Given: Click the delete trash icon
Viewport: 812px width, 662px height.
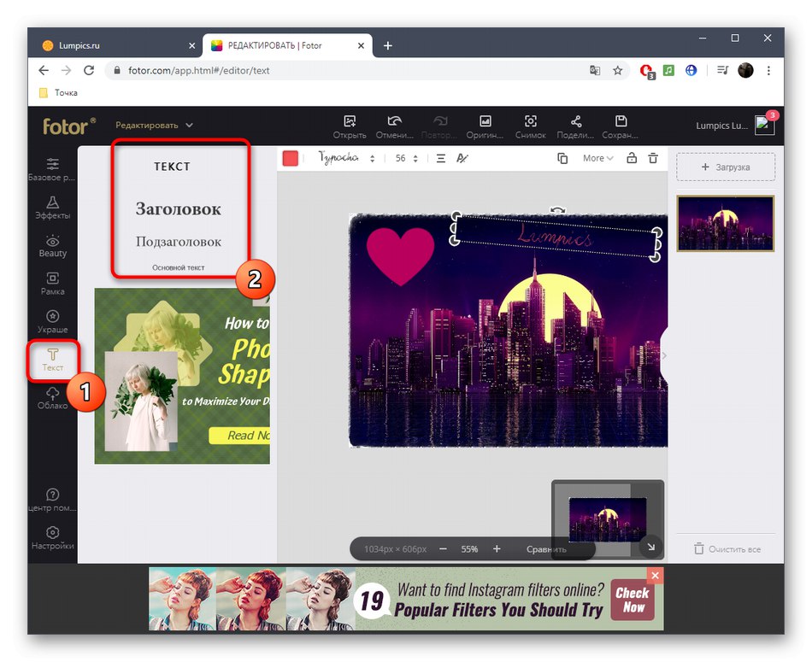Looking at the screenshot, I should pos(652,158).
